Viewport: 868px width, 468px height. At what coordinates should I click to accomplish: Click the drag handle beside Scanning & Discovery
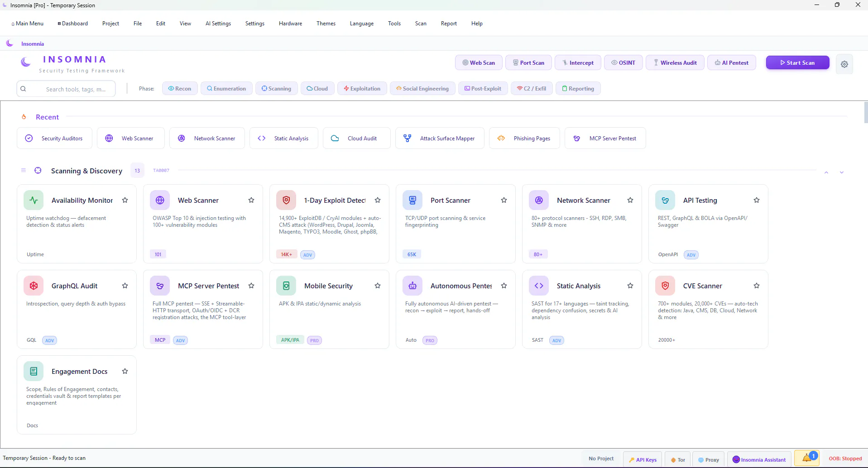click(x=24, y=171)
